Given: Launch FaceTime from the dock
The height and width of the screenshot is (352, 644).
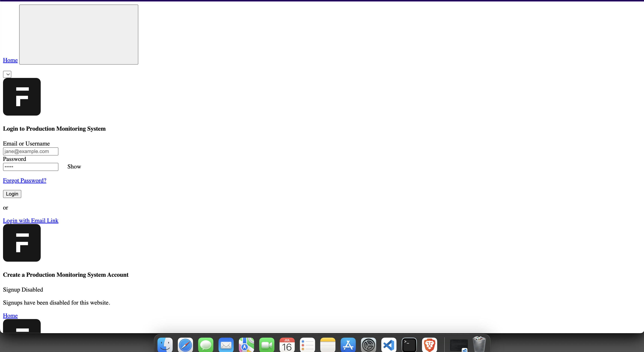Looking at the screenshot, I should pos(267,345).
